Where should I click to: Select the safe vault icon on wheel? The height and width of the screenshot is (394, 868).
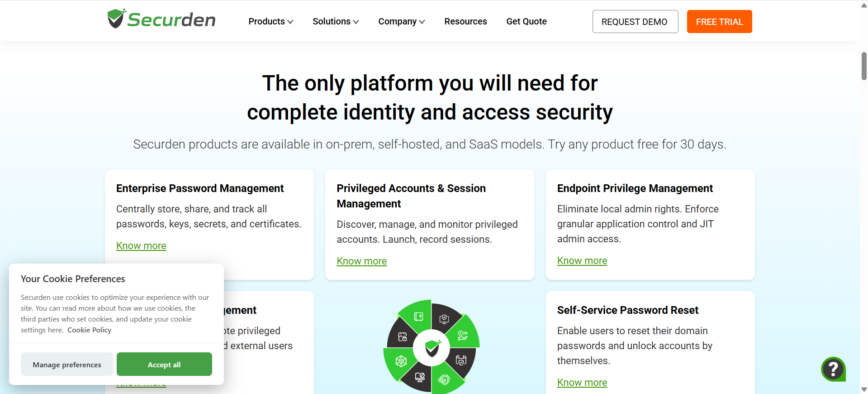418,317
